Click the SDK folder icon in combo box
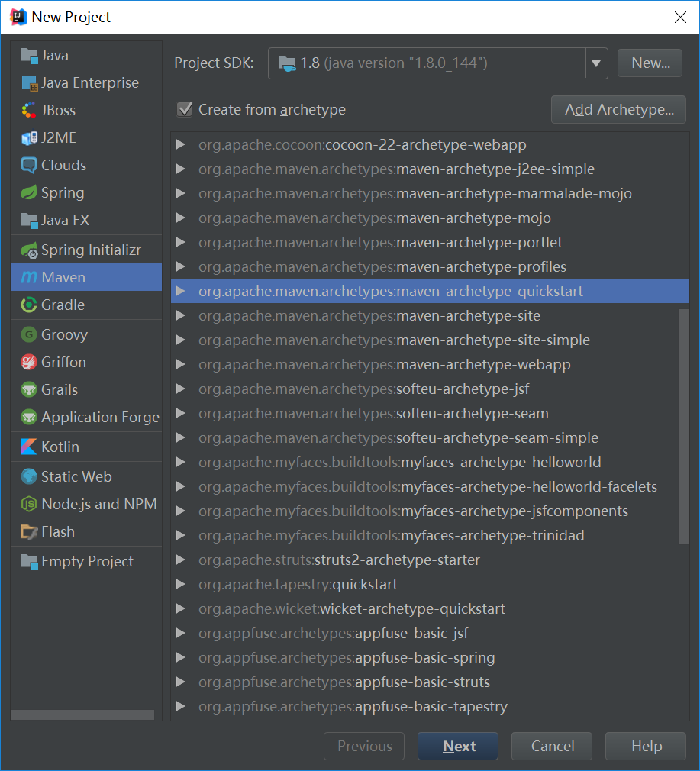The height and width of the screenshot is (771, 700). pos(287,63)
